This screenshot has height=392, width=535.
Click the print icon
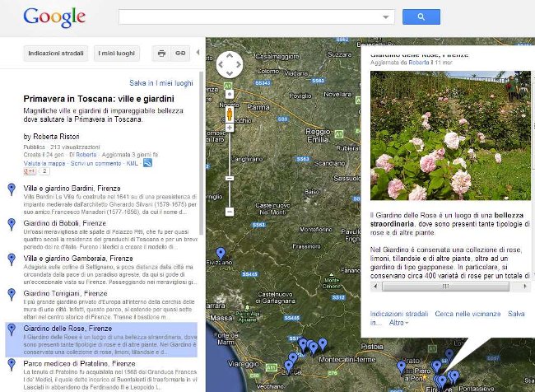(x=161, y=54)
